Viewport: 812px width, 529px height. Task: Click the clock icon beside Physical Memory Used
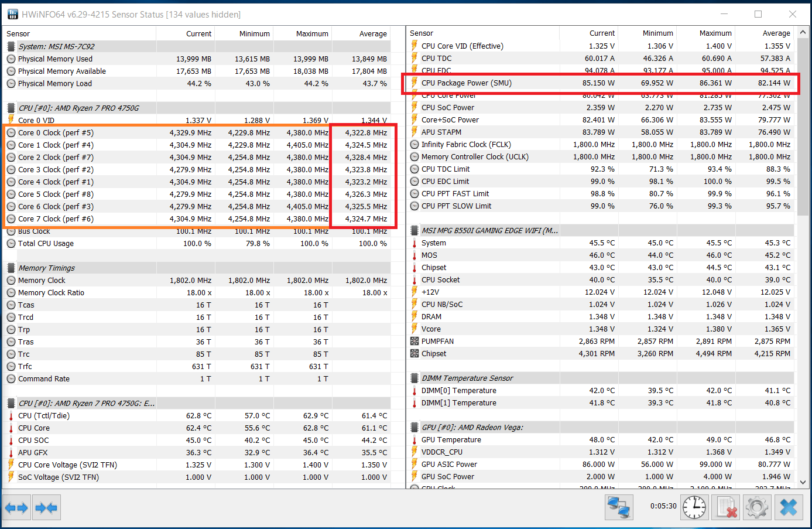coord(11,59)
